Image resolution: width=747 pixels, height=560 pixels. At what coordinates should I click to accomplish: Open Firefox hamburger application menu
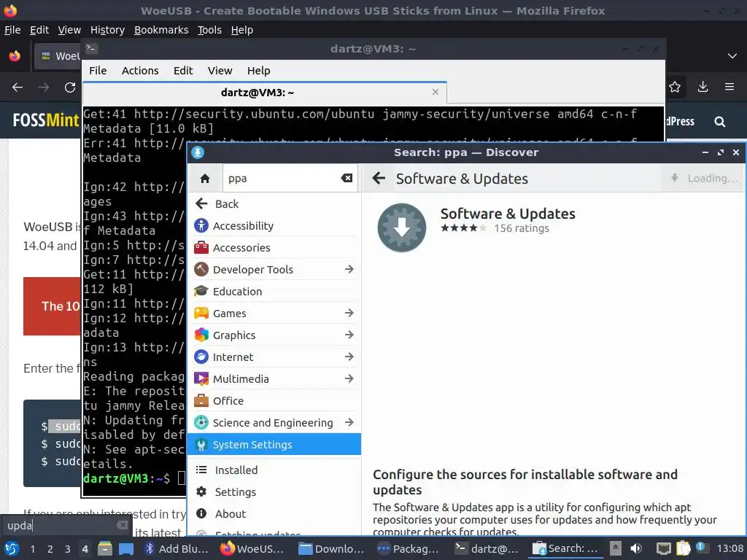tap(729, 87)
